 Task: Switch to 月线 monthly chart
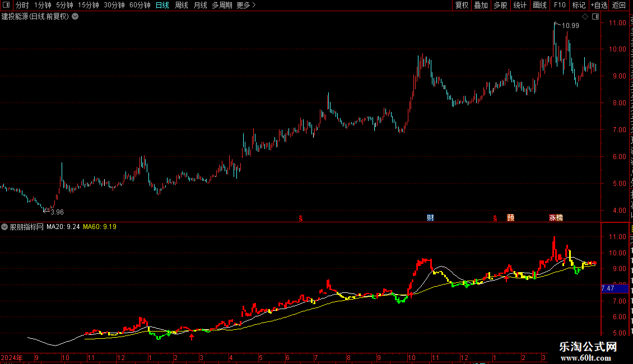click(200, 5)
